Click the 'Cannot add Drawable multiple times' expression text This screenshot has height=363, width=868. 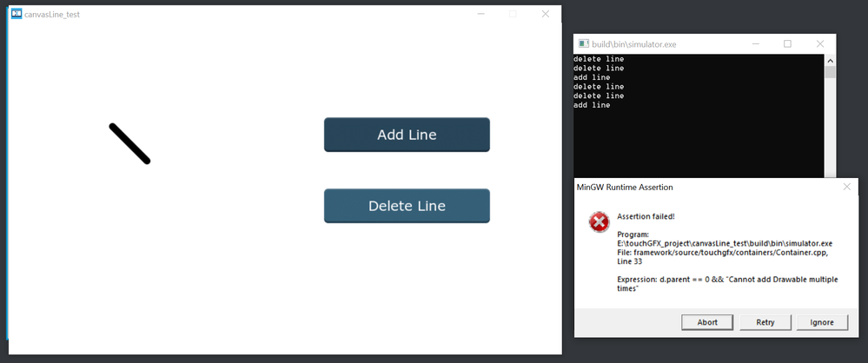pos(727,285)
